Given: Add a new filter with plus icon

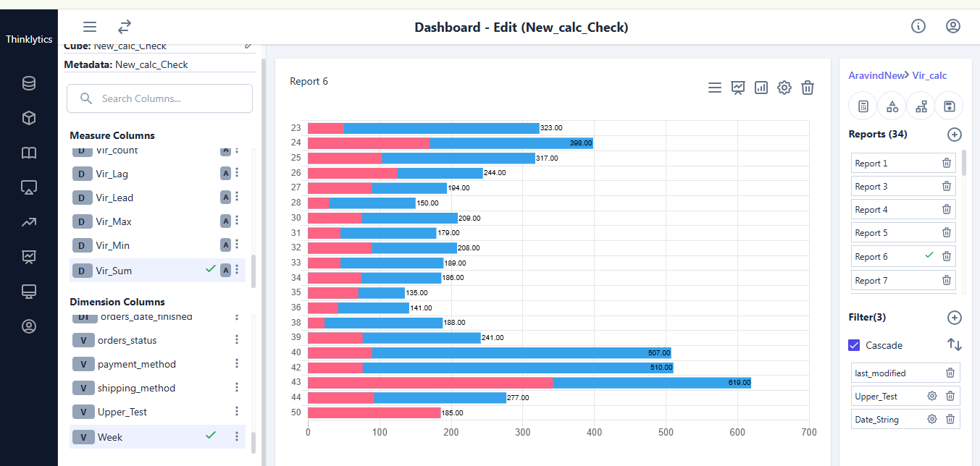Looking at the screenshot, I should [x=955, y=317].
